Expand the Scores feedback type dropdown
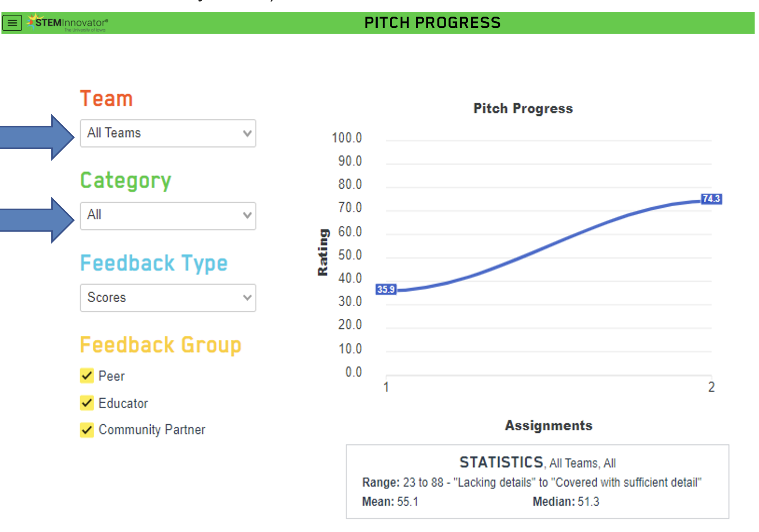This screenshot has width=759, height=532. (x=168, y=298)
